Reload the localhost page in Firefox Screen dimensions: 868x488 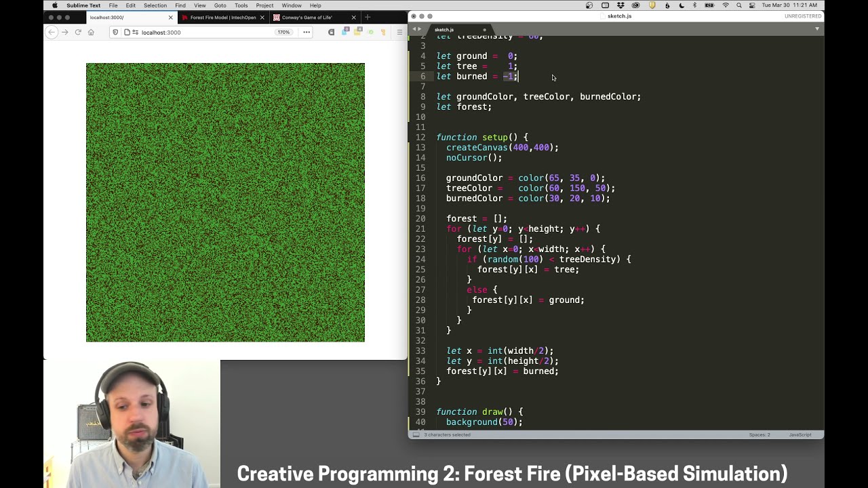(x=78, y=32)
